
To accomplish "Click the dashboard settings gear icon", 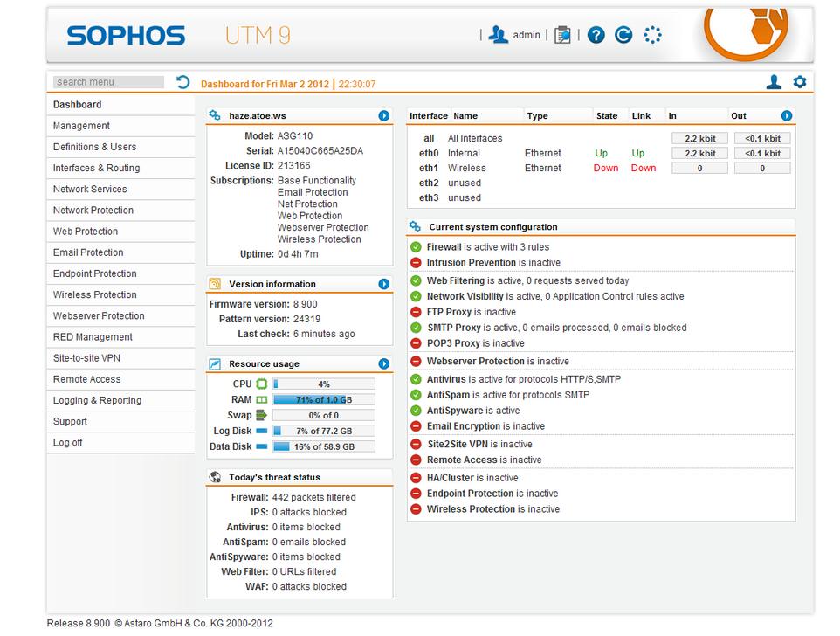I will [x=799, y=82].
